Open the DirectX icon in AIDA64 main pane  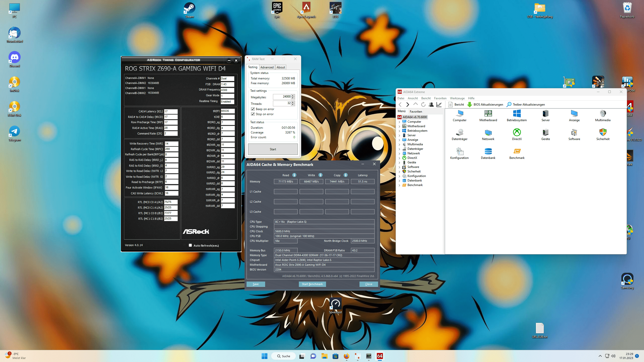click(x=517, y=134)
